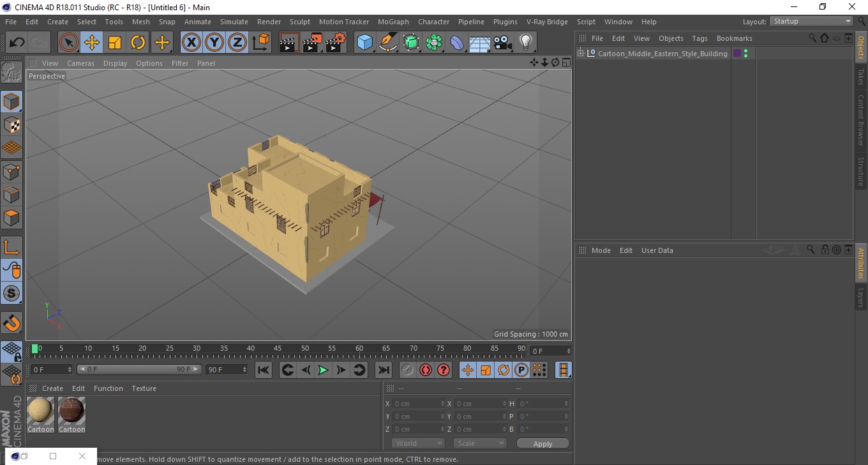Enable Model mode in left sidebar
Viewport: 868px width, 465px height.
[11, 102]
